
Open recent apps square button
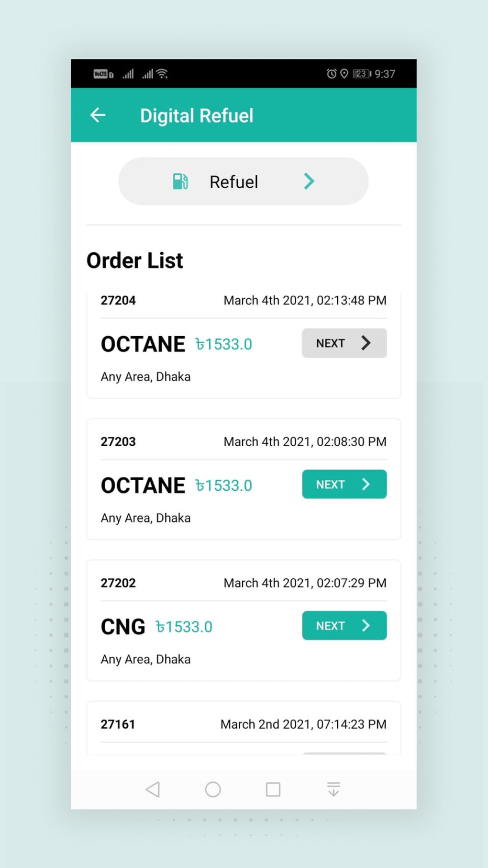273,789
